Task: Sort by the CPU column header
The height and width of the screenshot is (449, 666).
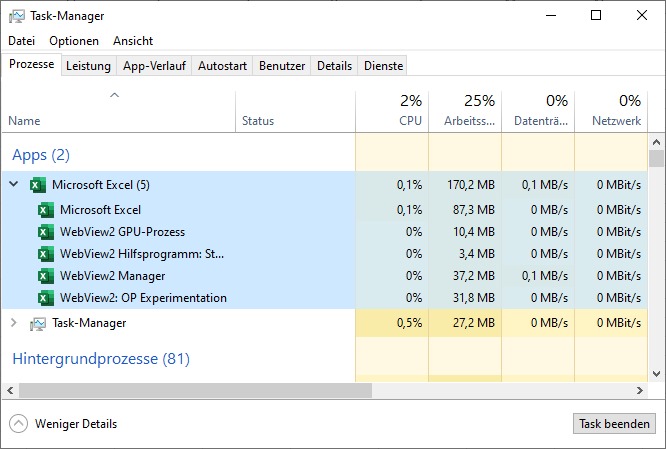Action: point(392,111)
